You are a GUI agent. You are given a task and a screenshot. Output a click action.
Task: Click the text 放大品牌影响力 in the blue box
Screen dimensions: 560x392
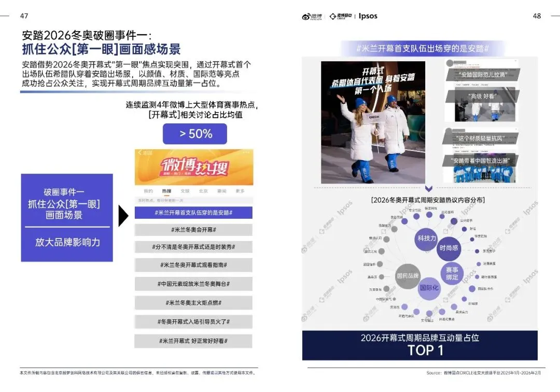click(x=67, y=243)
